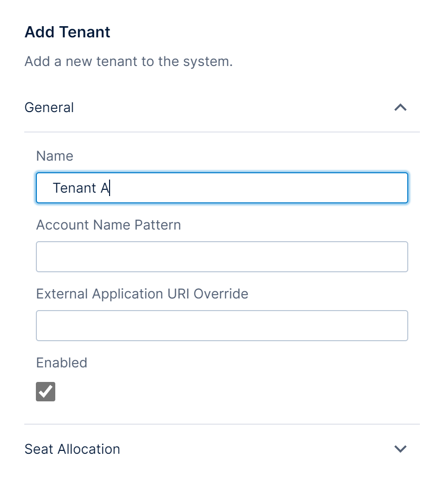Click the white checkmark icon under Enabled
Viewport: 448px width, 479px height.
pos(46,392)
